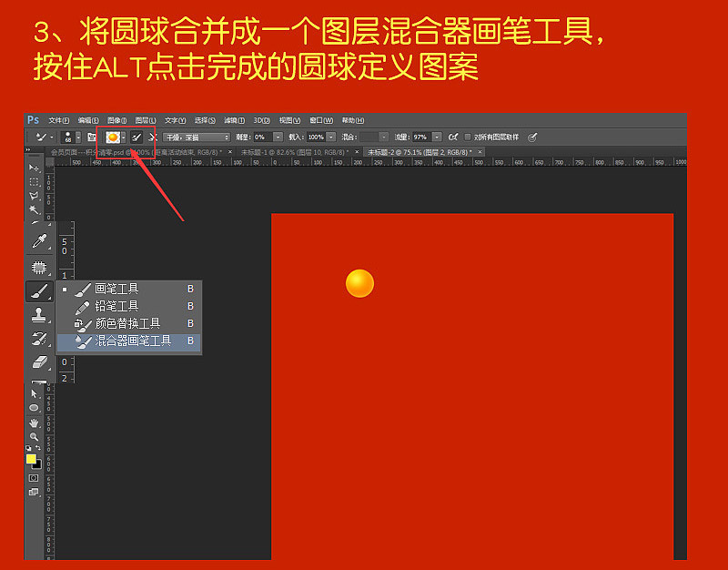Select the Eraser tool
The image size is (728, 570).
36,361
